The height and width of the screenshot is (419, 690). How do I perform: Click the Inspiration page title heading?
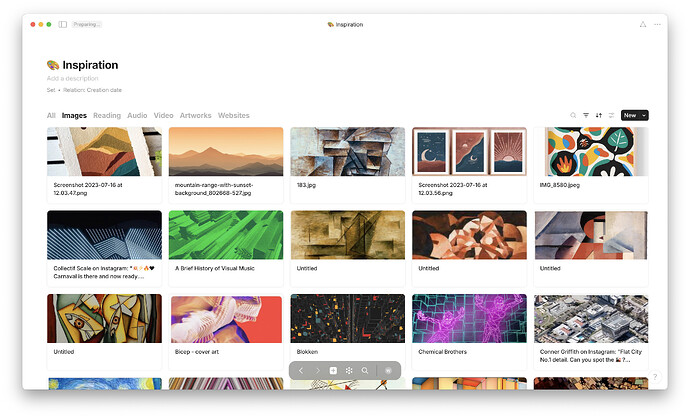click(x=90, y=65)
